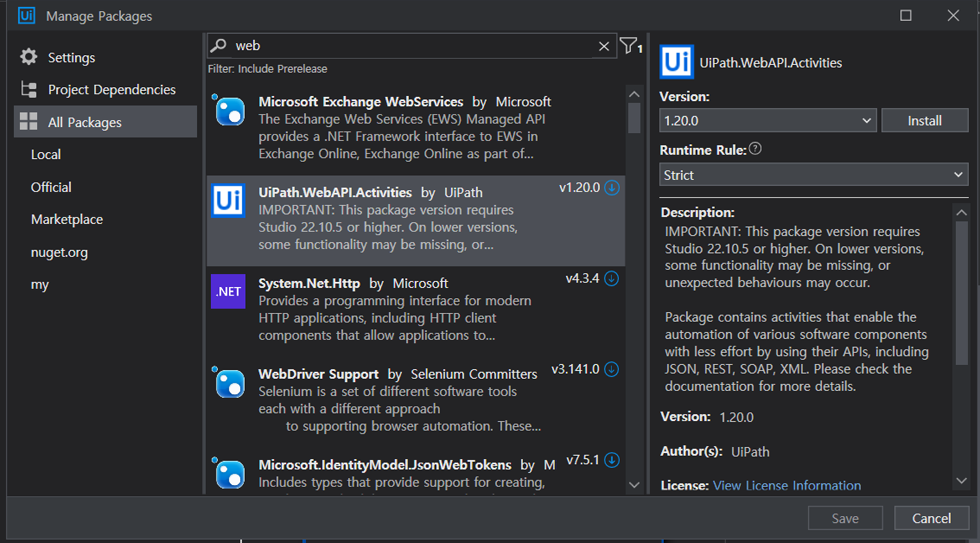Click the package list scrollbar thumb
This screenshot has height=543, width=980.
pyautogui.click(x=634, y=118)
